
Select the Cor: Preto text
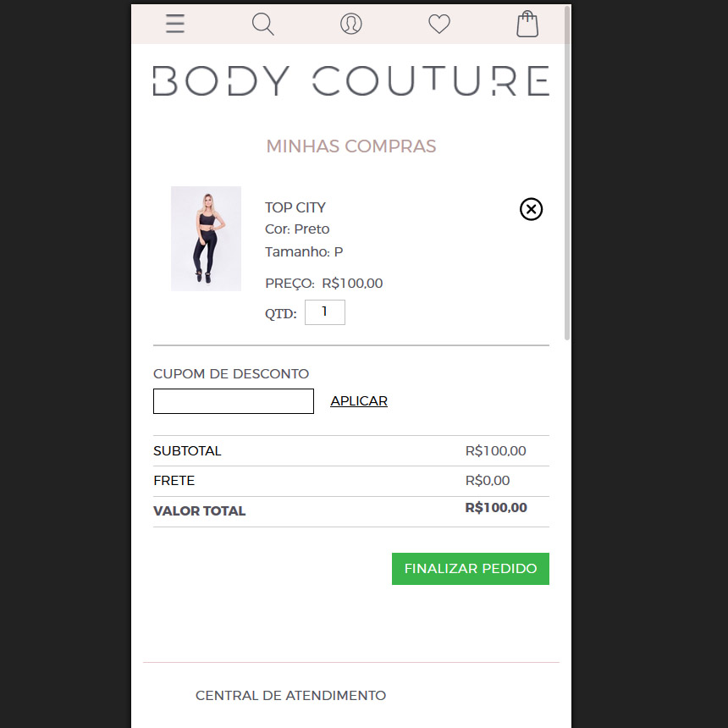297,229
